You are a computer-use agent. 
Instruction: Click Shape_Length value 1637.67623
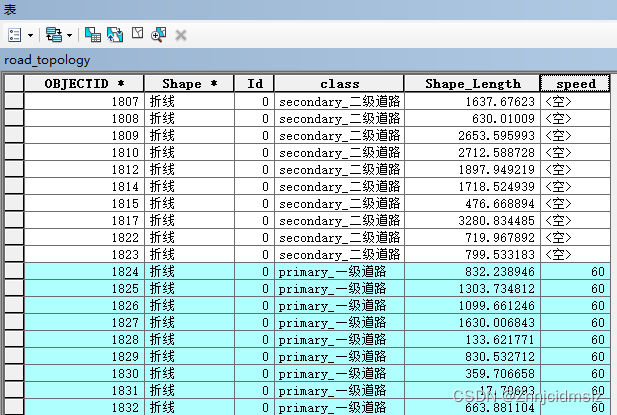click(500, 101)
